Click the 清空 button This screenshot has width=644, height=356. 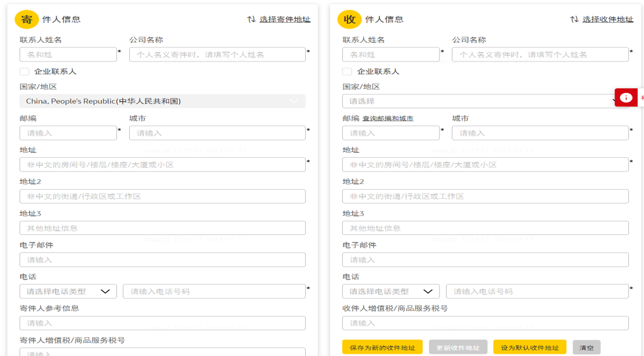pos(587,348)
